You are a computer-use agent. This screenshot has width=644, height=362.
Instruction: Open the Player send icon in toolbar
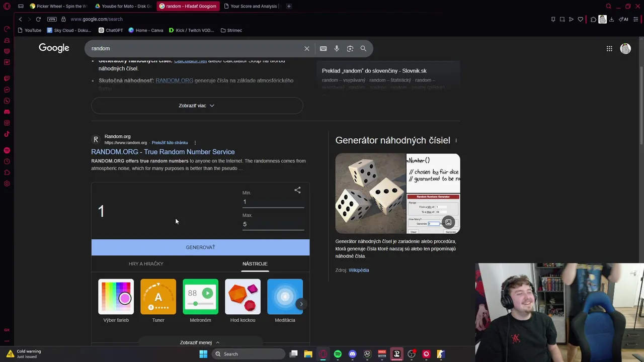tap(571, 19)
